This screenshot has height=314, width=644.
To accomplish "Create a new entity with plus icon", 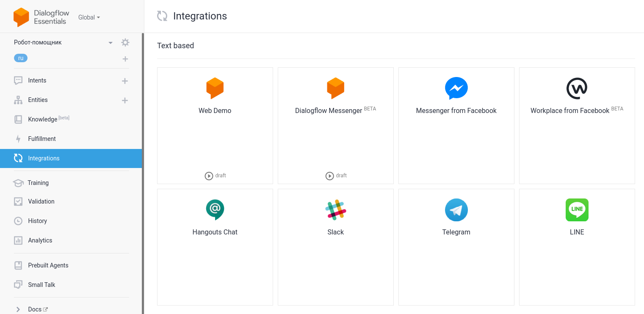I will pyautogui.click(x=125, y=100).
